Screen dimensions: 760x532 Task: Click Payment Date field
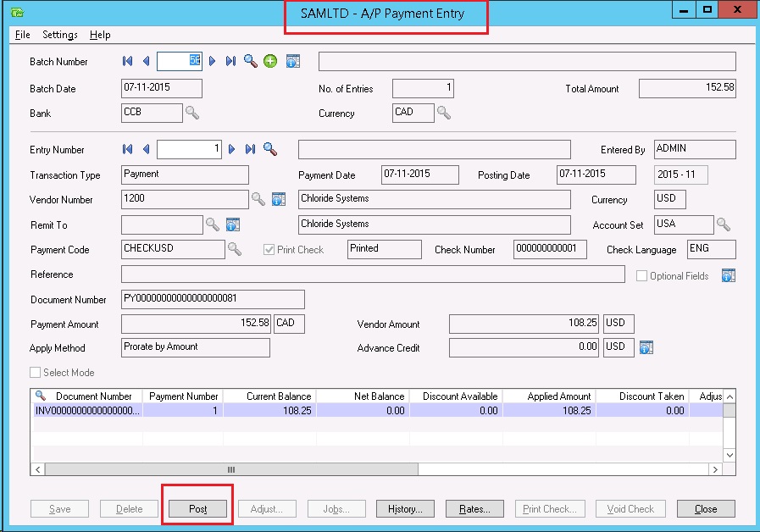click(419, 175)
